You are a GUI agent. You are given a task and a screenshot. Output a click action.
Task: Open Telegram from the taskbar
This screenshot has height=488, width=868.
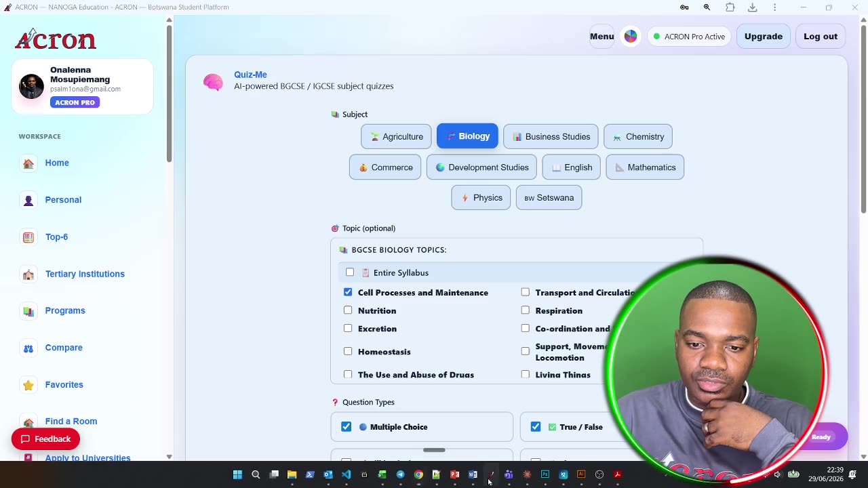coord(400,474)
